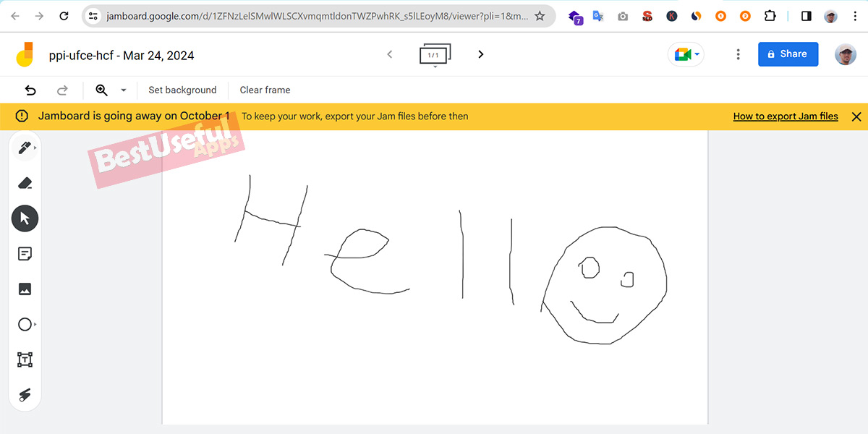Click the Share button
Image resolution: width=868 pixels, height=434 pixels.
[788, 54]
